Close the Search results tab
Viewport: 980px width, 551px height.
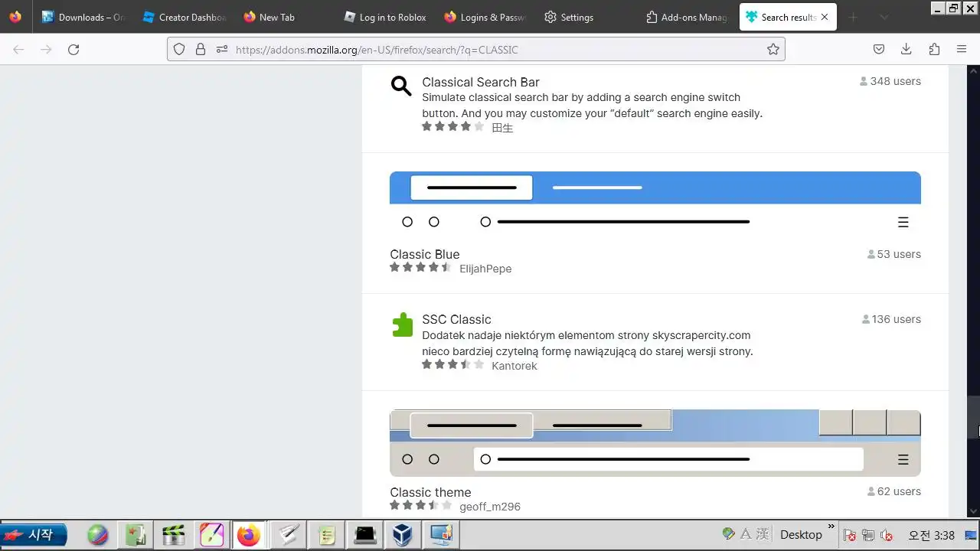[x=825, y=17]
